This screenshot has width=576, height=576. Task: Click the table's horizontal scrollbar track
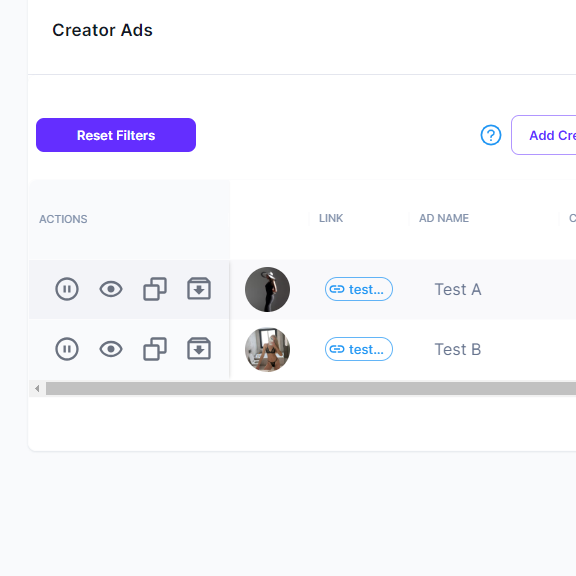[311, 389]
